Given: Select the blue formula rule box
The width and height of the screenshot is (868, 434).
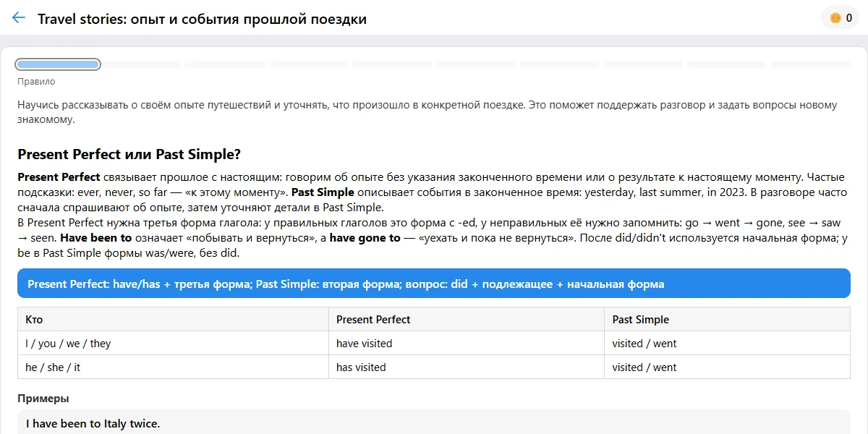Looking at the screenshot, I should tap(434, 284).
